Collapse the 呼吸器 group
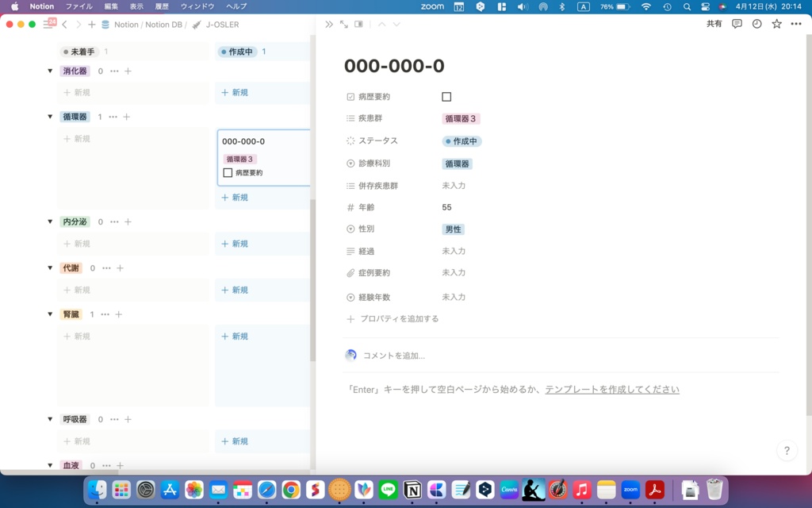Image resolution: width=812 pixels, height=508 pixels. pyautogui.click(x=50, y=419)
